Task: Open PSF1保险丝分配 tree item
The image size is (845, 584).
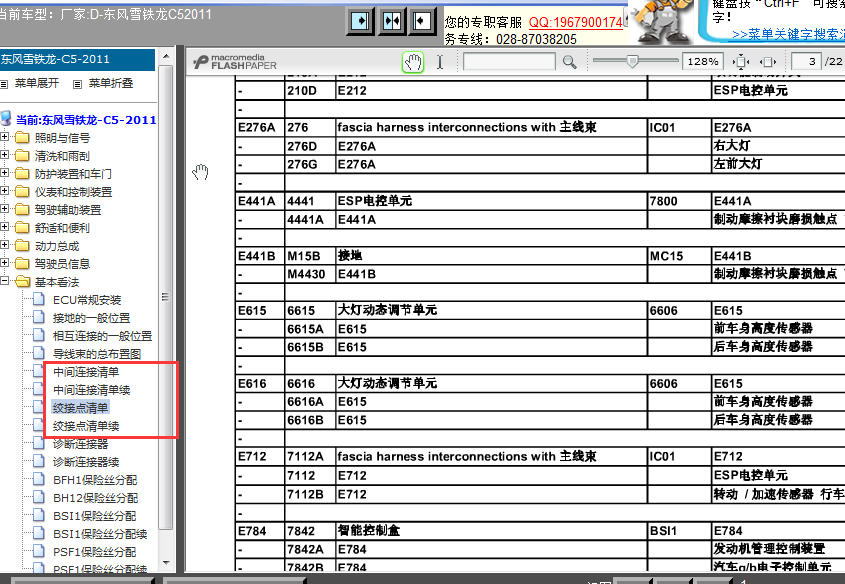Action: [94, 552]
